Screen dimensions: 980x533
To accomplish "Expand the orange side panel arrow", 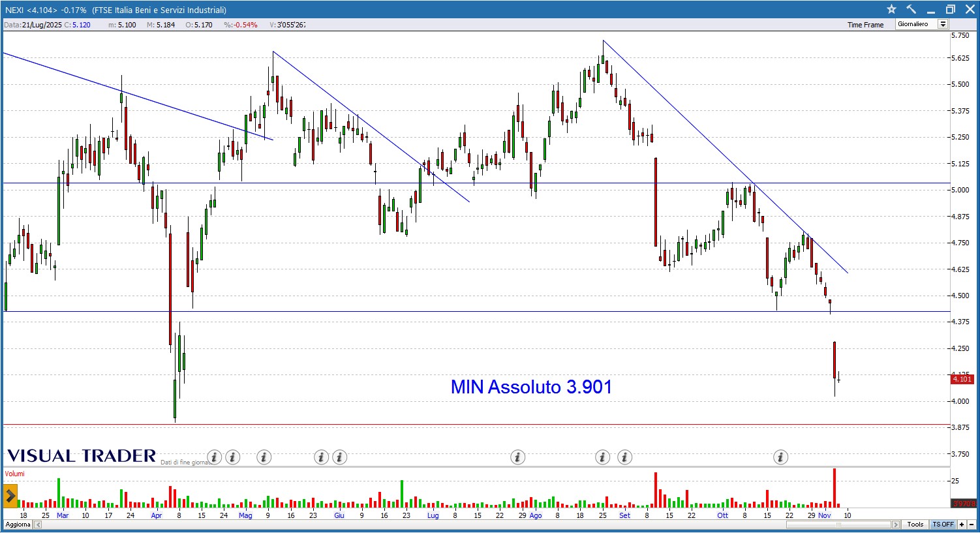I will coord(10,496).
